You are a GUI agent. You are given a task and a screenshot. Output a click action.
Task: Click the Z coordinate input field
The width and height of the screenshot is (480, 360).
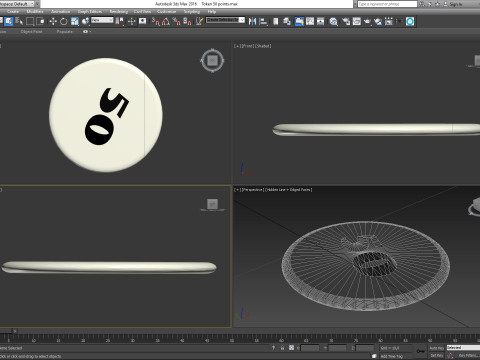(365, 348)
